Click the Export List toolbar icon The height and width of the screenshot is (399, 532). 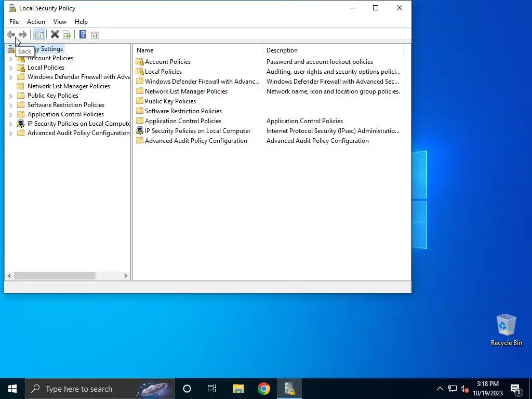tap(67, 35)
